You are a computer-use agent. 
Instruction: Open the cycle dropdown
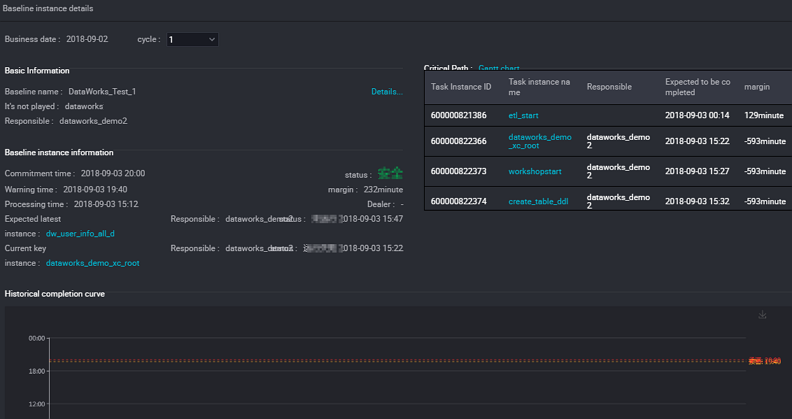click(191, 40)
